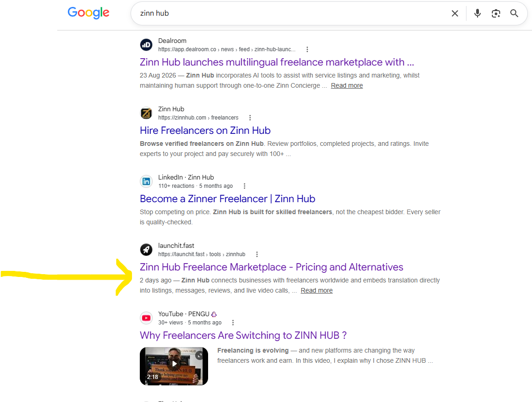Play the 2:18 YouTube video thumbnail
Screen dimensions: 532x402
tap(173, 366)
